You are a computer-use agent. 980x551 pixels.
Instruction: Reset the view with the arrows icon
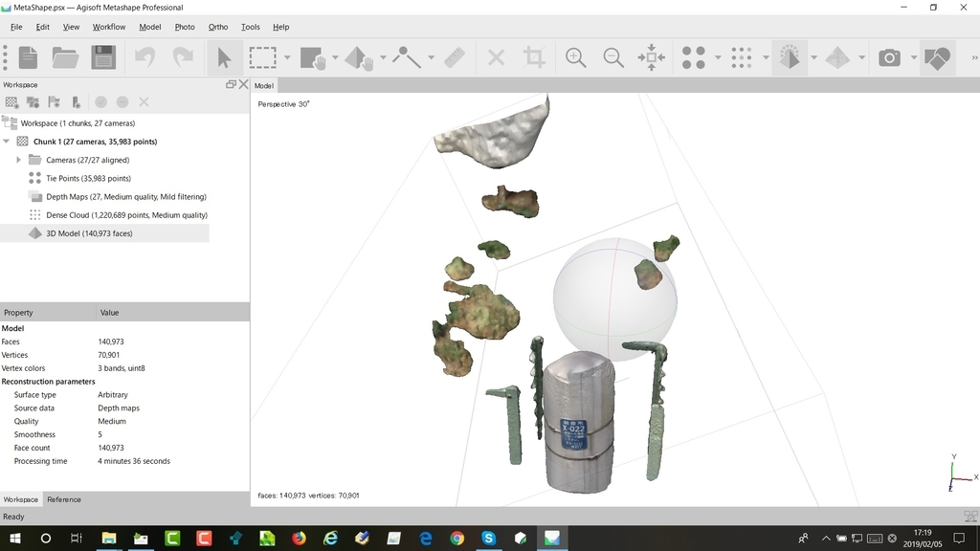651,57
